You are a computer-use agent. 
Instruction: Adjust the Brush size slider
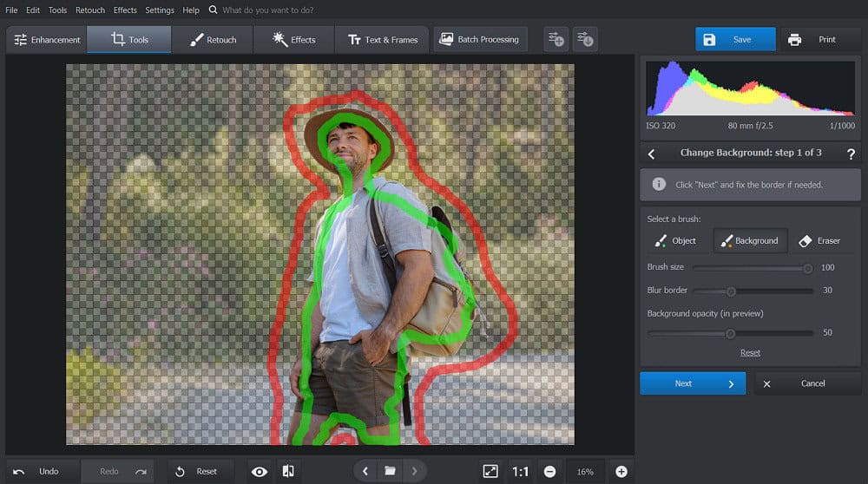coord(753,268)
